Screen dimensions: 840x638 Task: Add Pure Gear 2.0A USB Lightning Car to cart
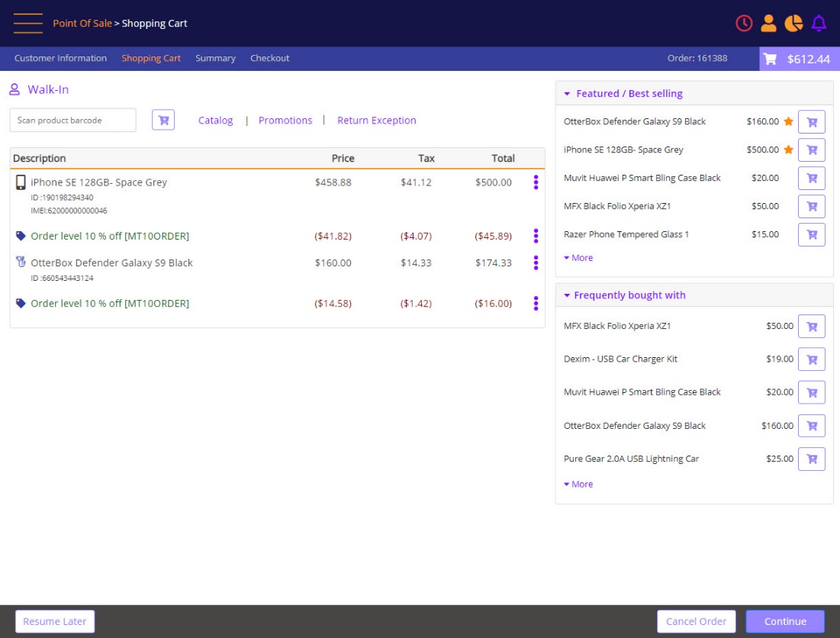click(x=812, y=459)
